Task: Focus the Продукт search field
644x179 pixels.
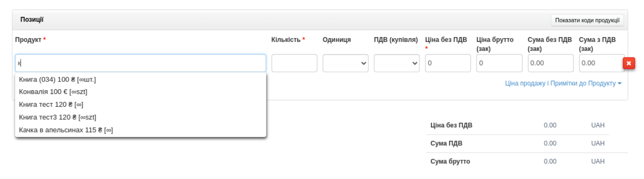Action: tap(140, 63)
